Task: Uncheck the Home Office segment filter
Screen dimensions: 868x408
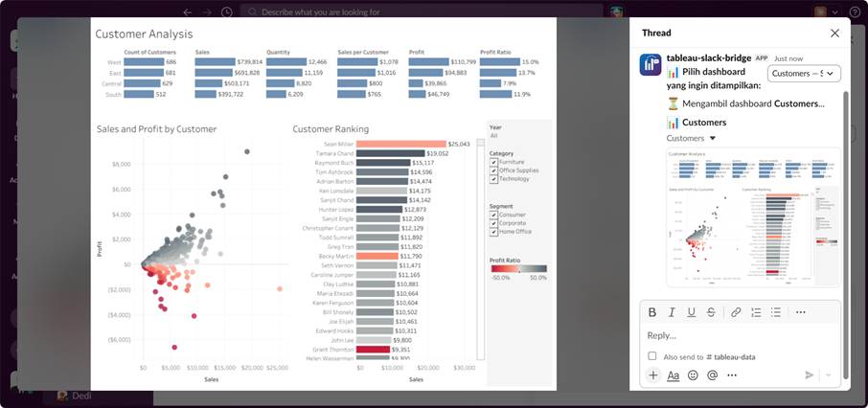Action: tap(493, 232)
